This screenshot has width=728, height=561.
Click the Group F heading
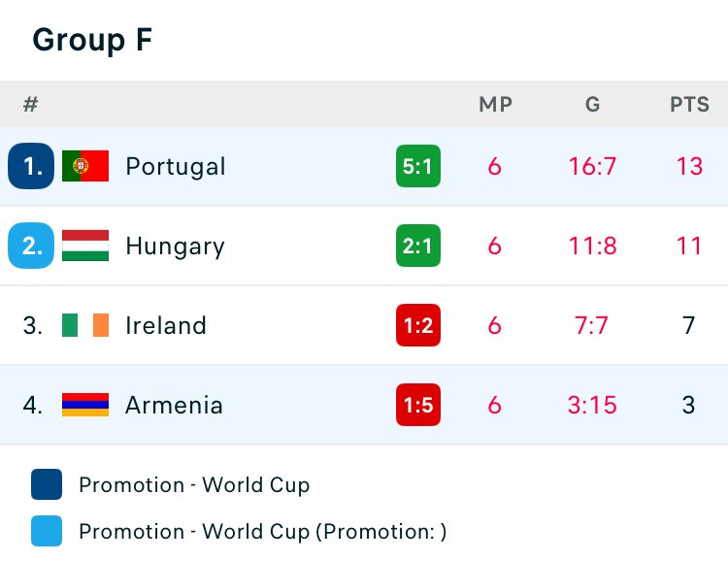point(92,40)
